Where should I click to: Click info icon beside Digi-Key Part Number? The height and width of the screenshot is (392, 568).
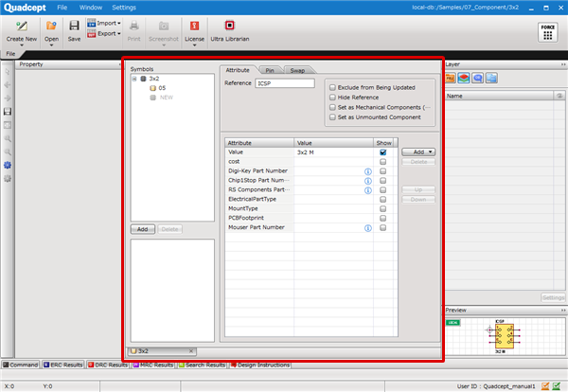(x=367, y=170)
